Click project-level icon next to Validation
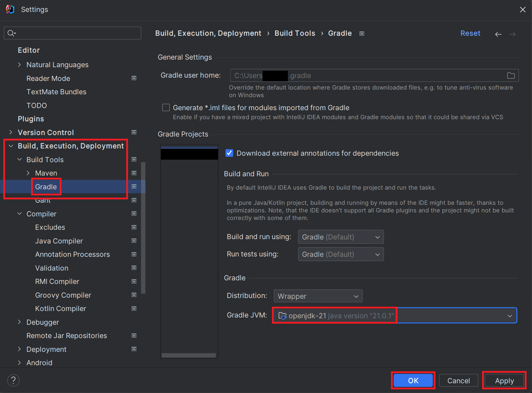532x393 pixels. tap(134, 268)
